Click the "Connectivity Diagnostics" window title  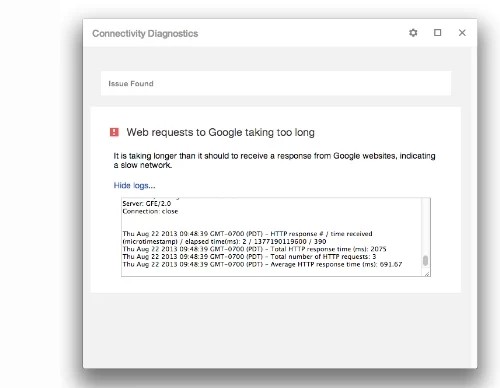145,33
